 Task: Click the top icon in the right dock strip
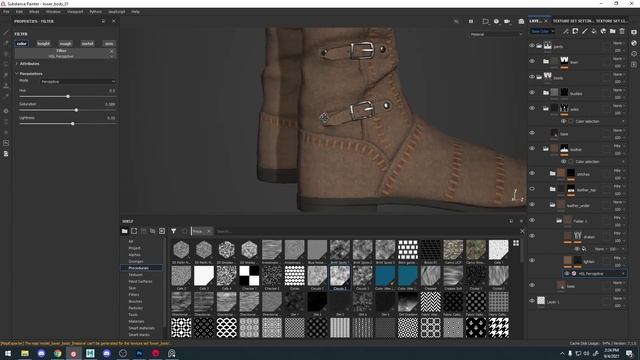click(634, 32)
